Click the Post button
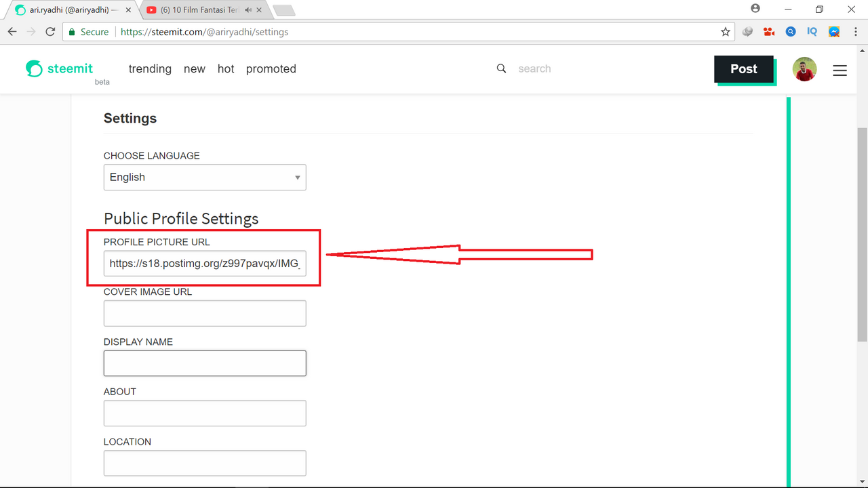Viewport: 868px width, 488px height. point(744,69)
